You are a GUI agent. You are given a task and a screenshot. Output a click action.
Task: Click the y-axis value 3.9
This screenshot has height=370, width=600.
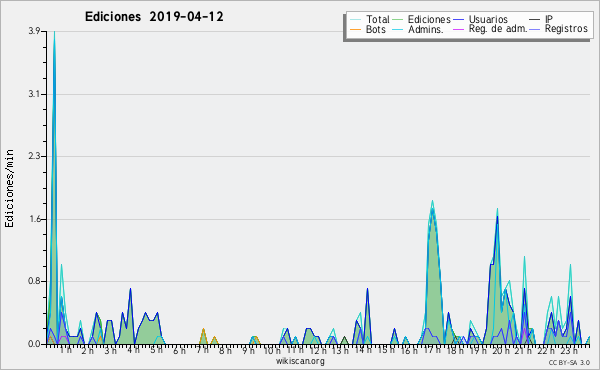[x=34, y=31]
